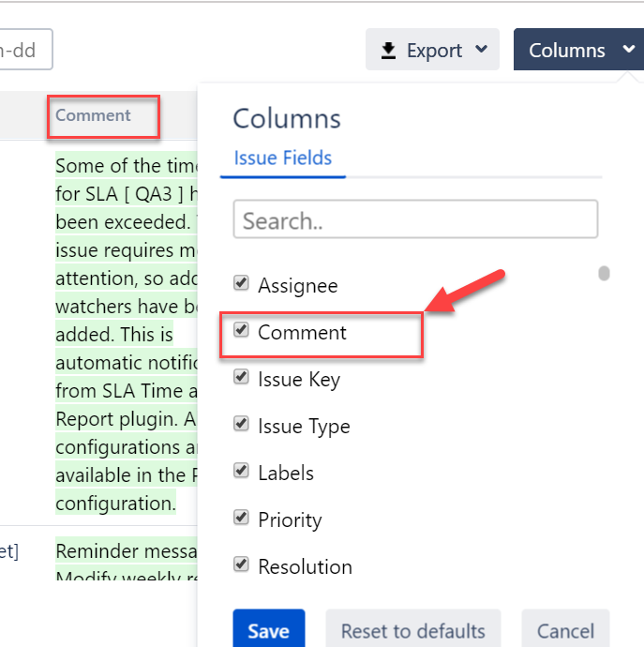Toggle the Comment checkbox

click(241, 330)
